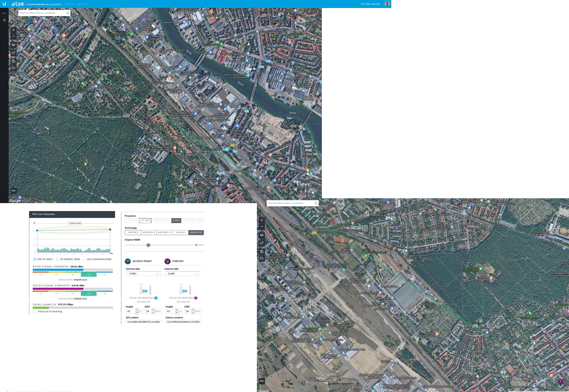This screenshot has width=569, height=392.
Task: Expand the access point 19dBi antenna gain dropdown
Action: pyautogui.click(x=144, y=274)
